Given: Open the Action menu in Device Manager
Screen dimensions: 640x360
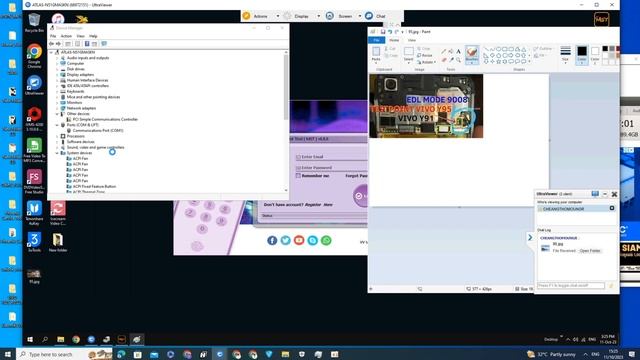Looking at the screenshot, I should (66, 36).
